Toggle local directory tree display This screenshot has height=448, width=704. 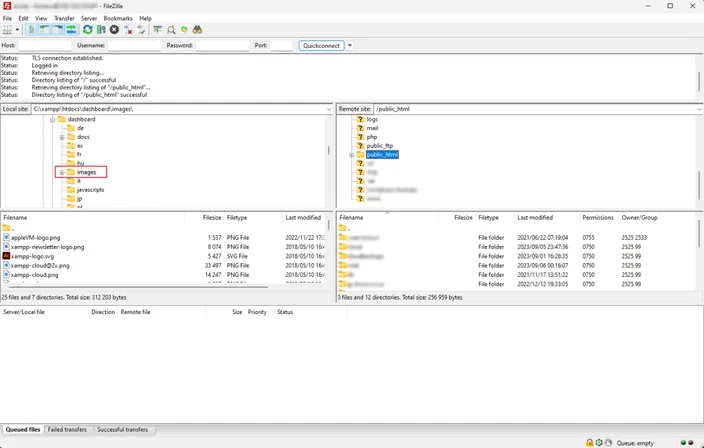click(x=44, y=30)
